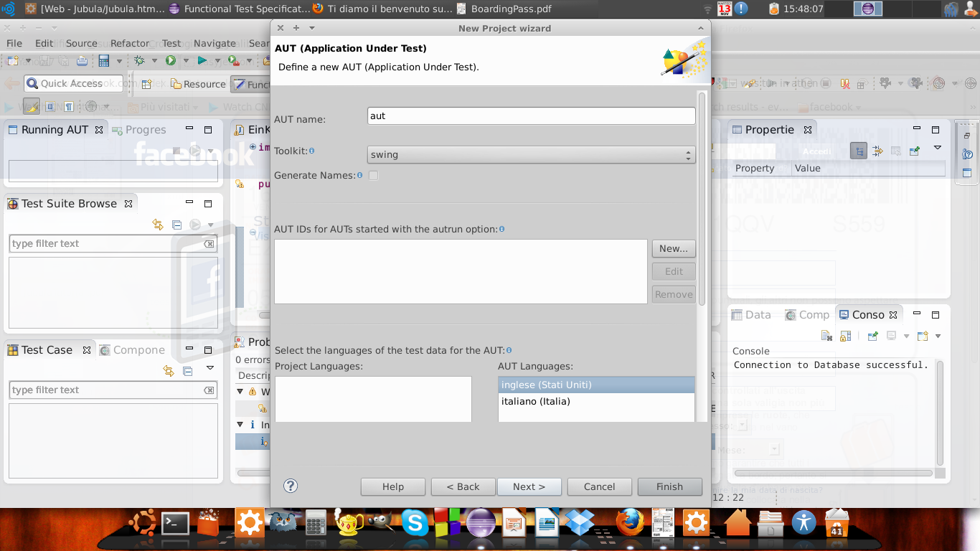Open the File menu
This screenshot has height=551, width=980.
[14, 43]
